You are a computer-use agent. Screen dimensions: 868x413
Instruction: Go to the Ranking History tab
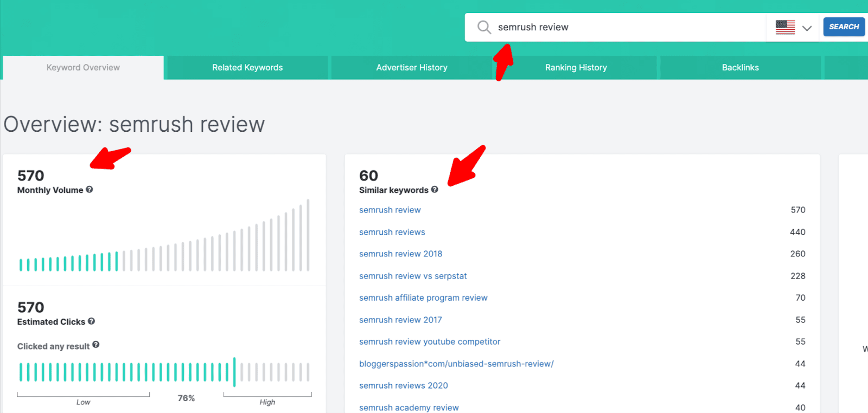(x=576, y=68)
